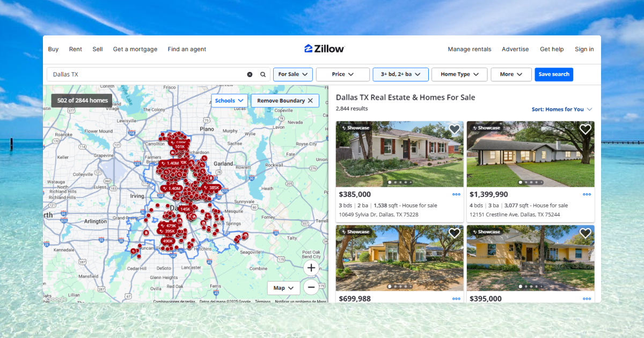Expand the More filters dropdown

pos(511,75)
